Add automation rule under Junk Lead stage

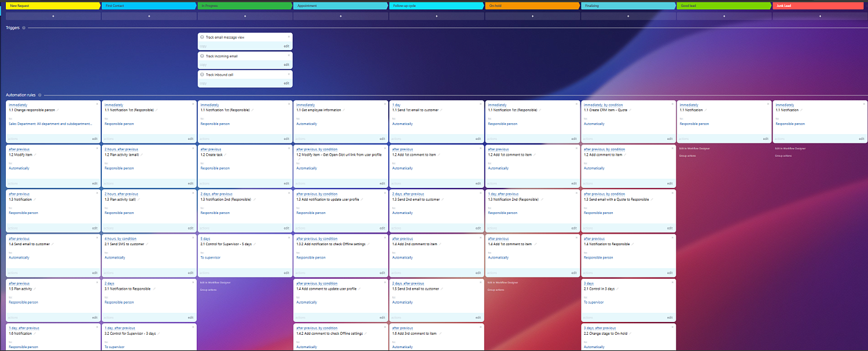point(820,16)
